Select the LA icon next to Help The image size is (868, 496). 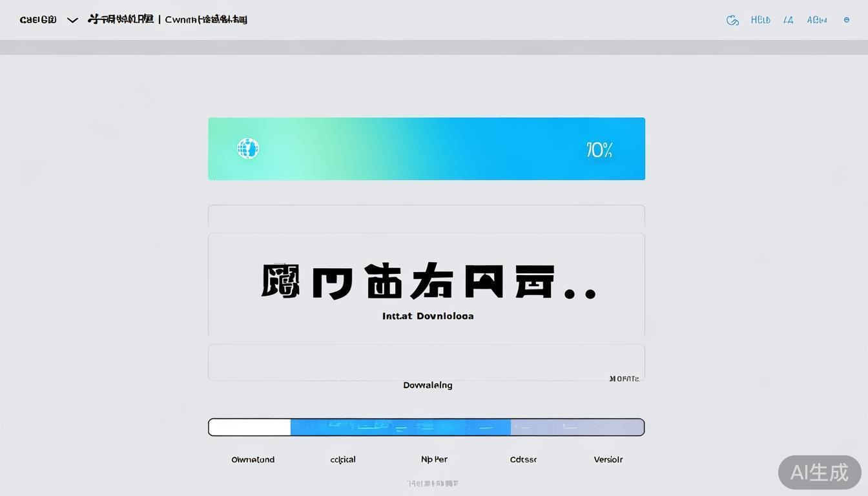coord(788,20)
